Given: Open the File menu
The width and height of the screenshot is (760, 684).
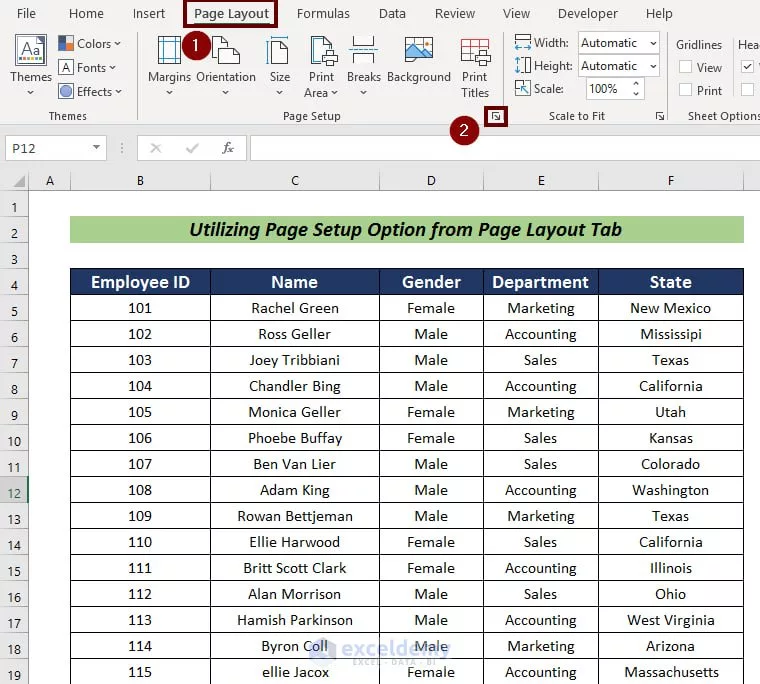Looking at the screenshot, I should [26, 14].
